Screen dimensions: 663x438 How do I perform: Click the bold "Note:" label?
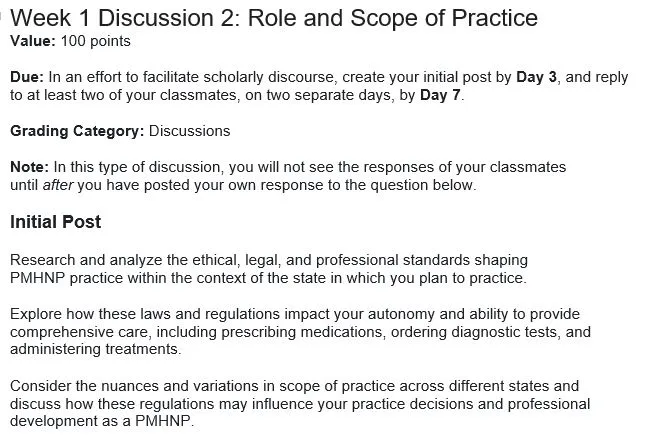pos(29,167)
